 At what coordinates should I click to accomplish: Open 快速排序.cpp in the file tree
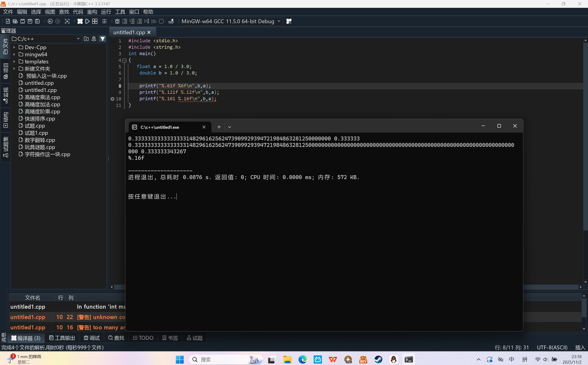(x=40, y=119)
